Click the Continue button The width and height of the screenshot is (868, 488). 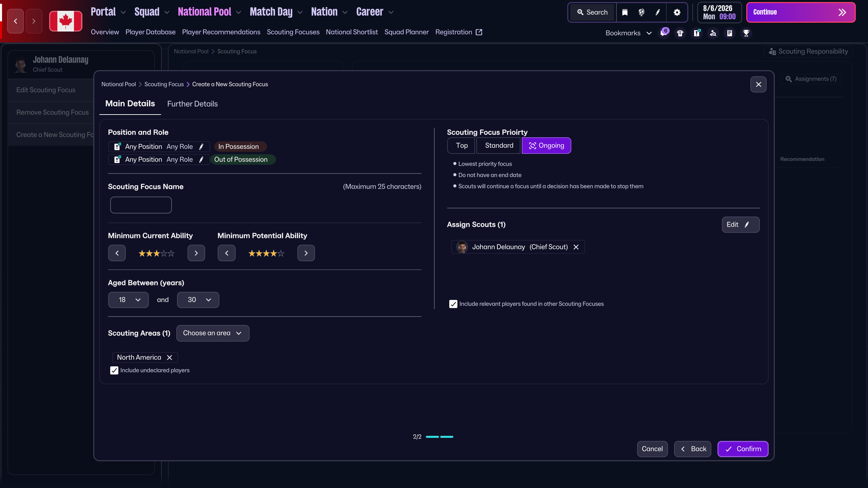(x=801, y=12)
